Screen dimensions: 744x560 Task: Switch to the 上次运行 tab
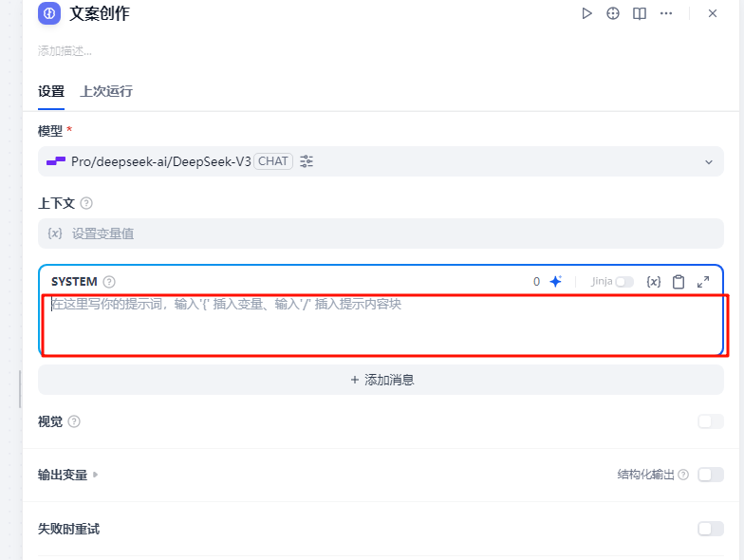(106, 91)
